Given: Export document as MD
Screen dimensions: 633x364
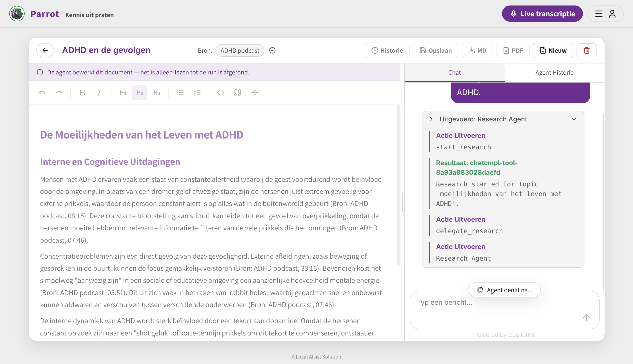Looking at the screenshot, I should (x=477, y=50).
